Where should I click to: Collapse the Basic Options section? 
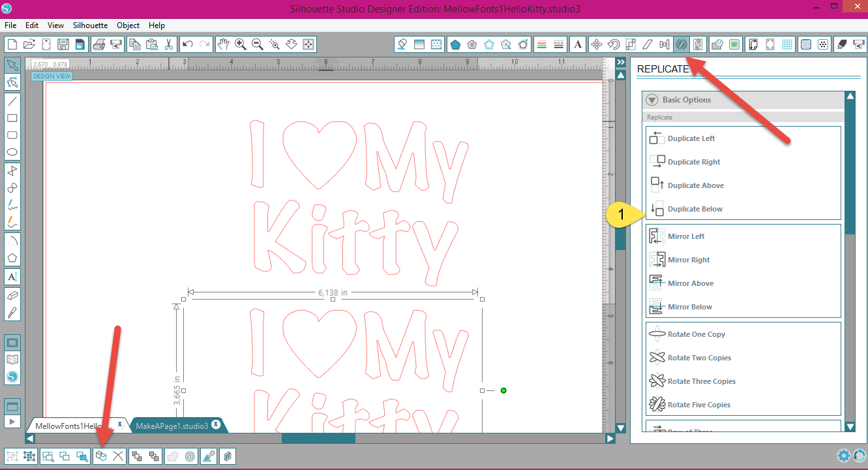[651, 100]
